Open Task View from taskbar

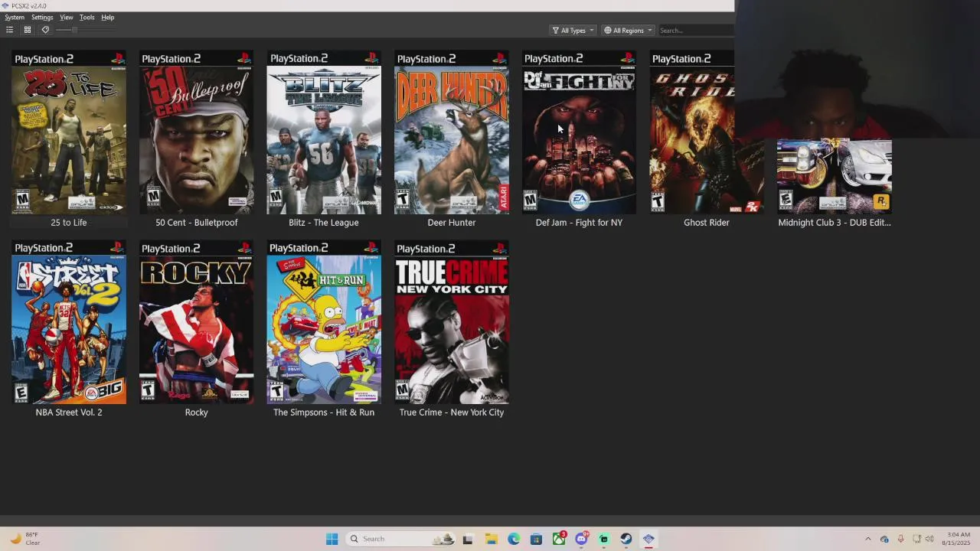click(x=468, y=539)
